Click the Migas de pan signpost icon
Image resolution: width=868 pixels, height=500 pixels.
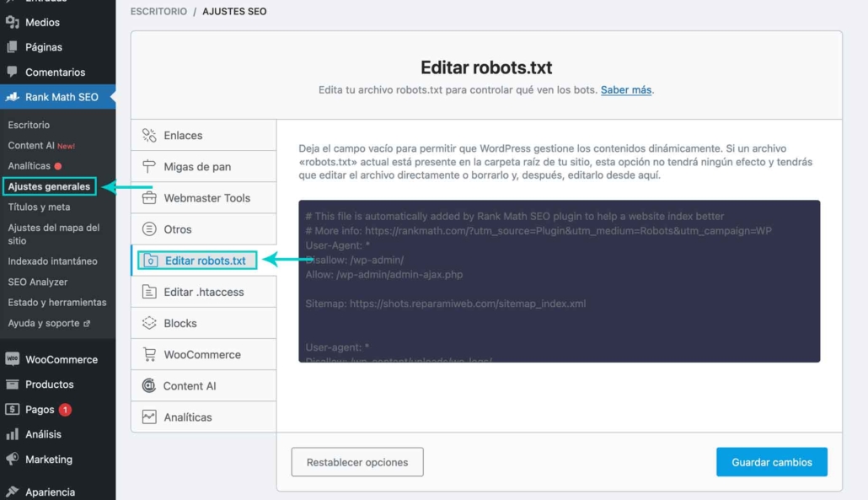coord(149,167)
